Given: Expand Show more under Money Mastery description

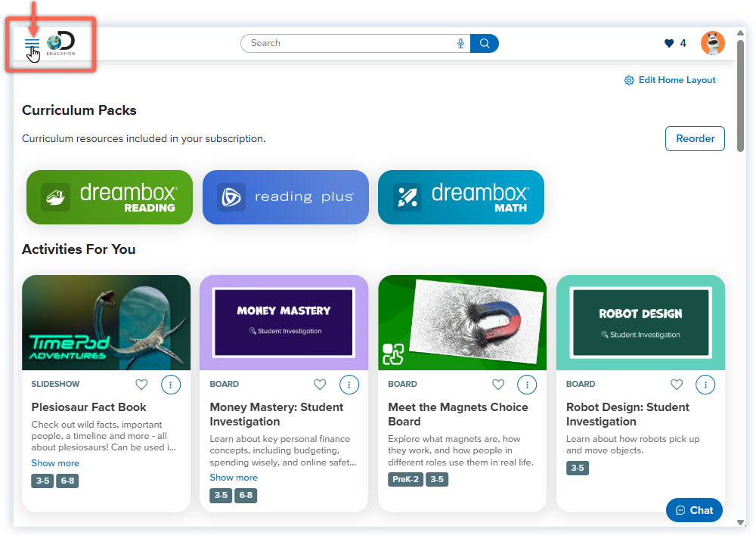Looking at the screenshot, I should click(234, 478).
